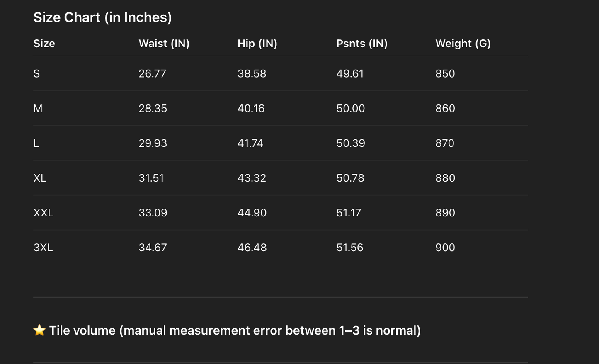Select the S size row label

(x=36, y=74)
